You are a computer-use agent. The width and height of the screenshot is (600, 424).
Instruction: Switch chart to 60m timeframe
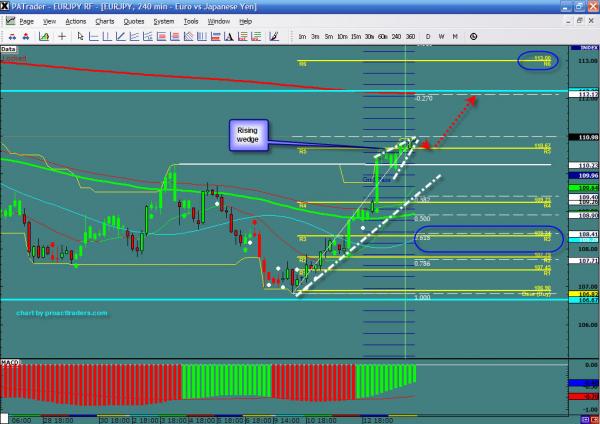383,35
